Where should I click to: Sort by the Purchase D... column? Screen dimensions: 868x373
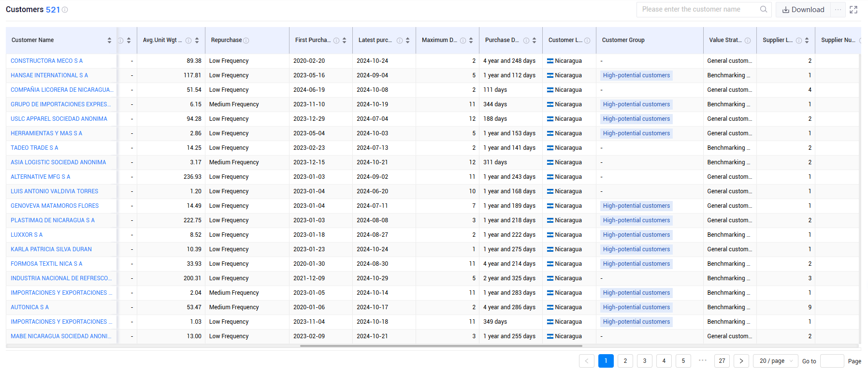[x=534, y=41]
